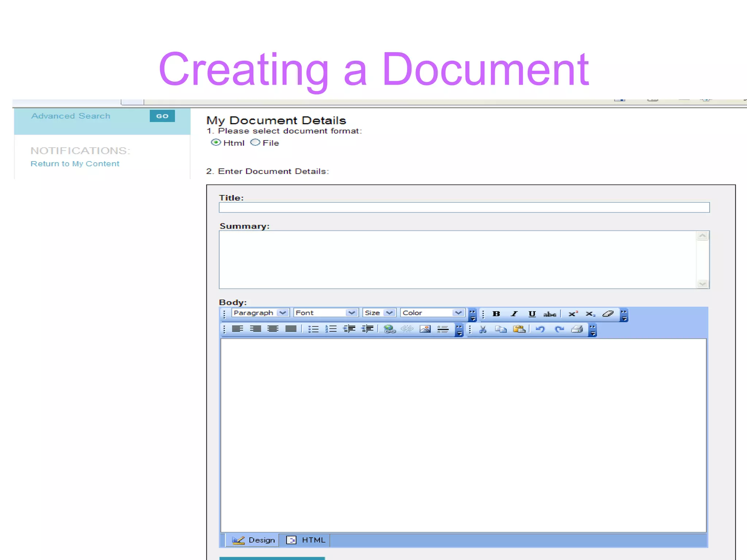Viewport: 747px width, 560px height.
Task: Toggle bold formatting
Action: 496,314
